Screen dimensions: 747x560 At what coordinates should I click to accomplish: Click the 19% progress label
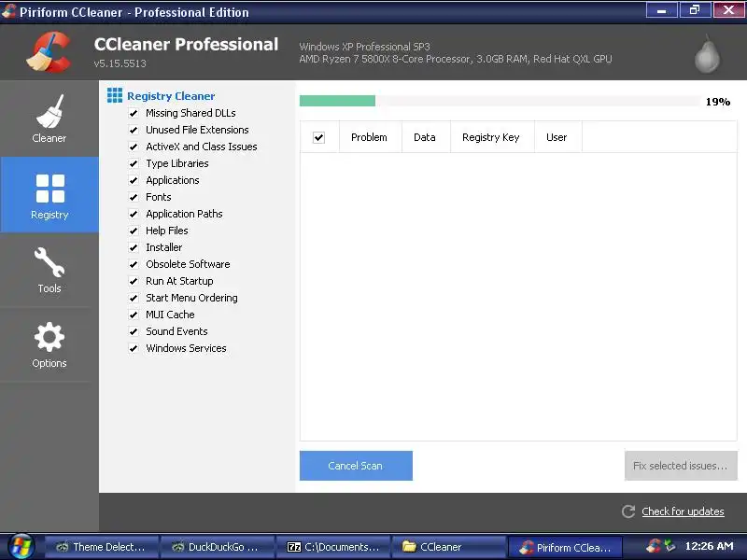click(x=717, y=102)
